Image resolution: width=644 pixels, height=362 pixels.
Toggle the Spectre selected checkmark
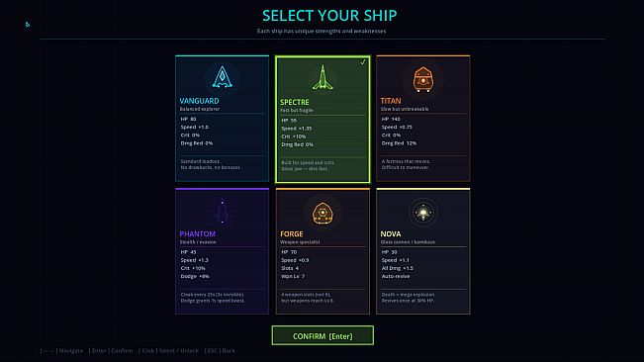pyautogui.click(x=363, y=62)
